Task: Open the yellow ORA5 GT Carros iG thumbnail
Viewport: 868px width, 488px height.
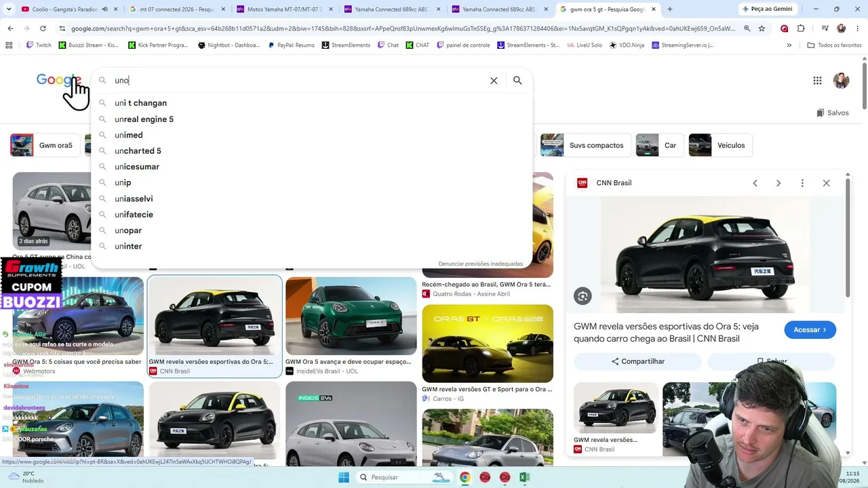Action: click(x=488, y=344)
